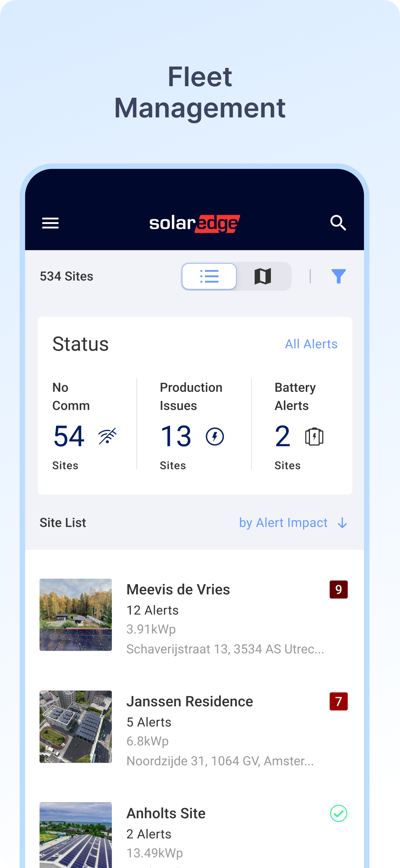Open the site filter funnel
Viewport: 400px width, 868px height.
(338, 276)
